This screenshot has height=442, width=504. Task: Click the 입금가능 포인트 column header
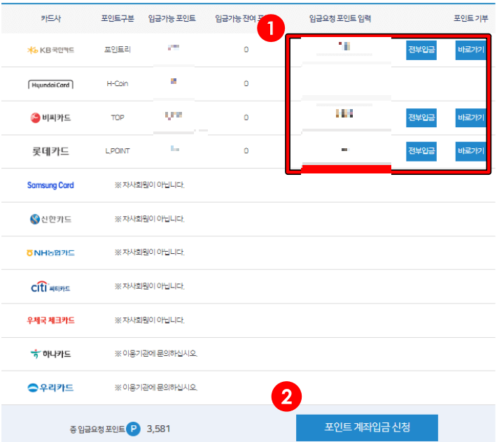[171, 19]
